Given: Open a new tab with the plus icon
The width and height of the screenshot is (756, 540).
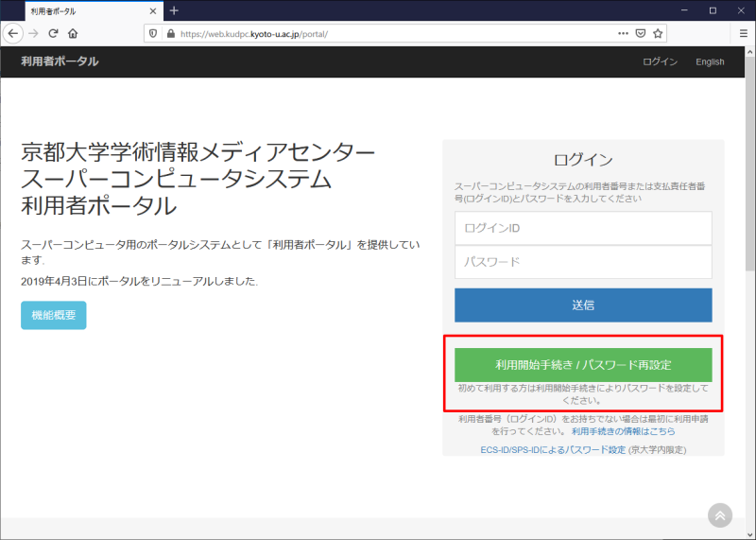Looking at the screenshot, I should click(x=174, y=10).
